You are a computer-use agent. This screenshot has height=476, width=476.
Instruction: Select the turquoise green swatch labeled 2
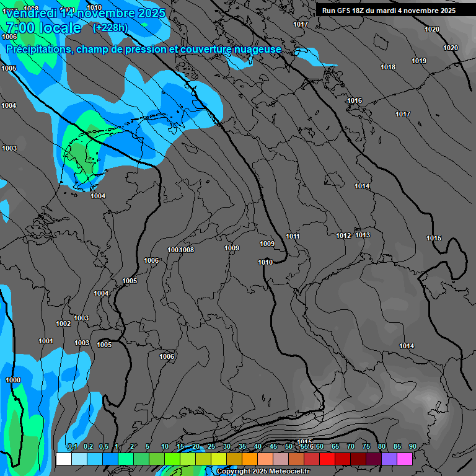pos(125,459)
